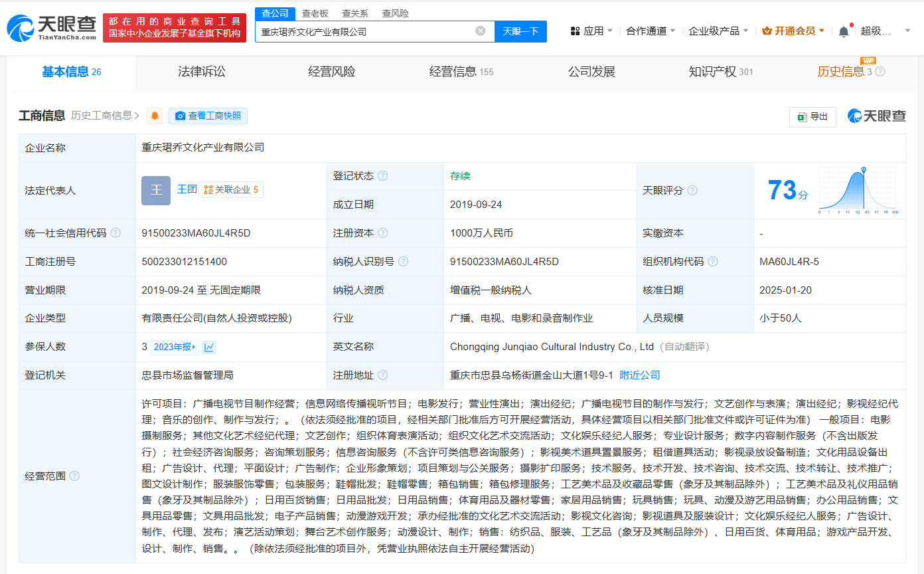Click 增值税一般纳税人 taxpayer qualification

click(x=491, y=290)
